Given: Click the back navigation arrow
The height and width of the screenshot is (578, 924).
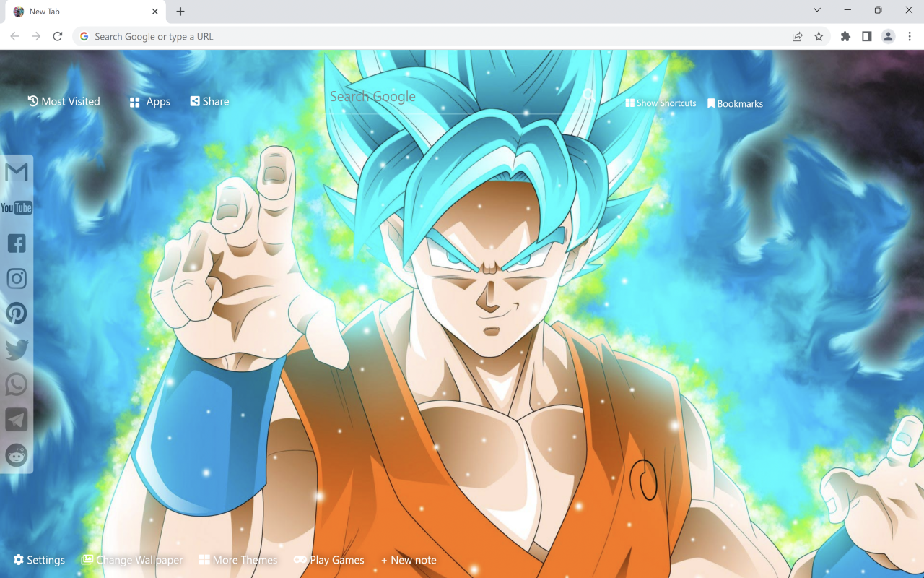Looking at the screenshot, I should (15, 36).
